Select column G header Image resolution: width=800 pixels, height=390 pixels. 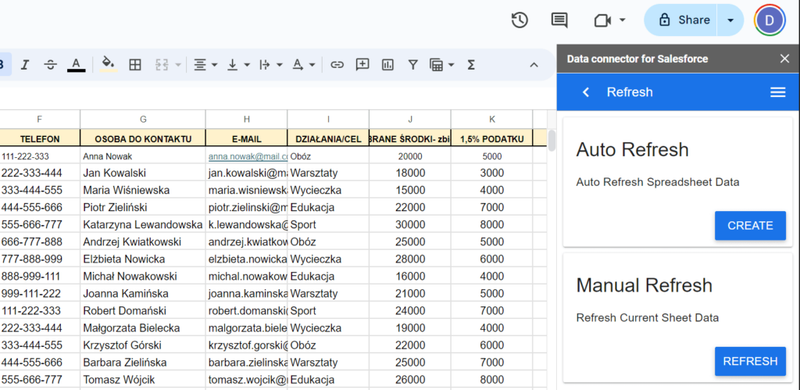coord(143,119)
